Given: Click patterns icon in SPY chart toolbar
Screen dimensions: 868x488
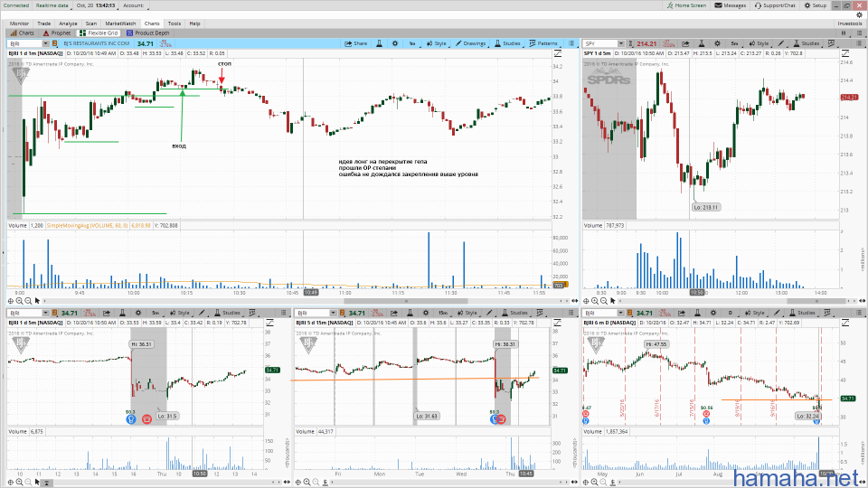Looking at the screenshot, I should pyautogui.click(x=831, y=43).
